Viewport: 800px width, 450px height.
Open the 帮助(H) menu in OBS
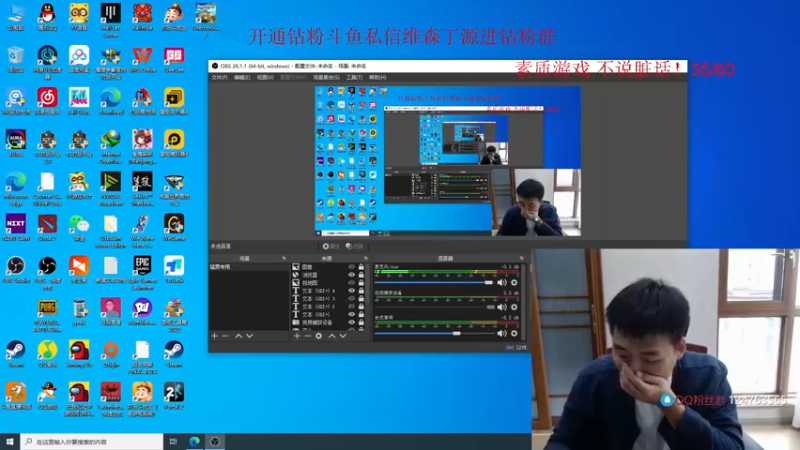(x=378, y=78)
